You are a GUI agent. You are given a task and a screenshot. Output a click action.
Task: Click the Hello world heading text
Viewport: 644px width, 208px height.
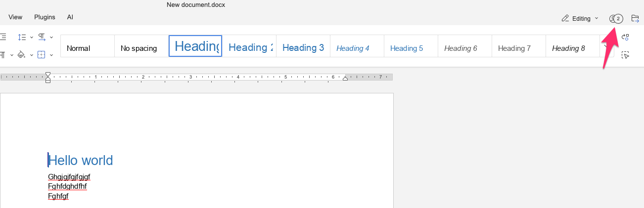(x=81, y=160)
